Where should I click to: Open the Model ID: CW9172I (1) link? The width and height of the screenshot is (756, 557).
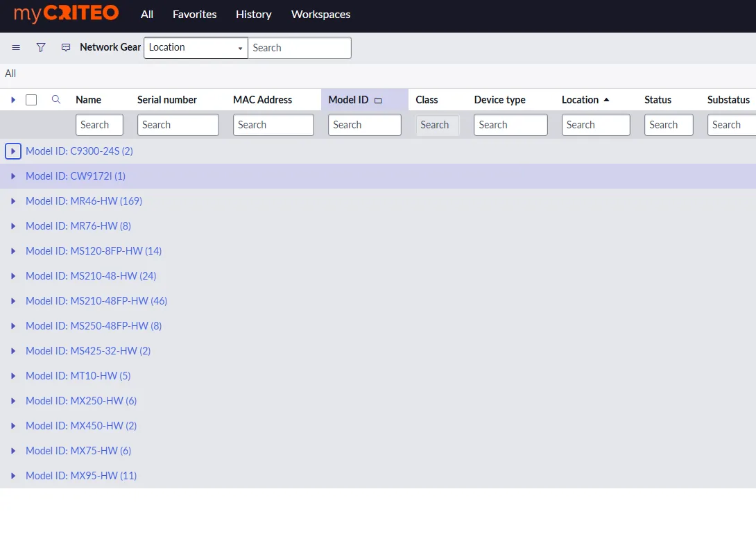click(x=75, y=176)
